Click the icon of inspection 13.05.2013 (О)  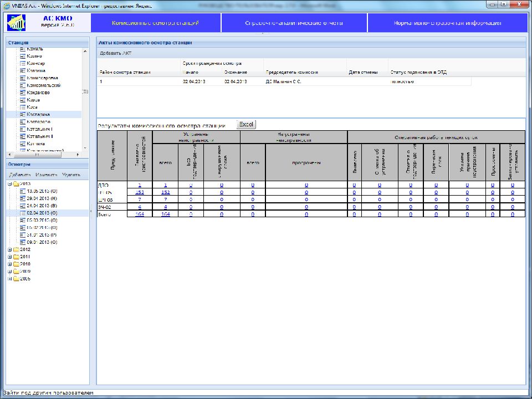pyautogui.click(x=23, y=191)
